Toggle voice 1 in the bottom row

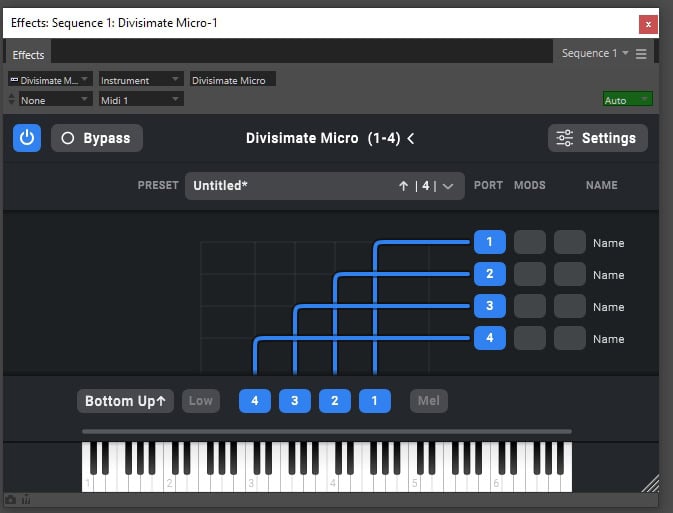375,401
